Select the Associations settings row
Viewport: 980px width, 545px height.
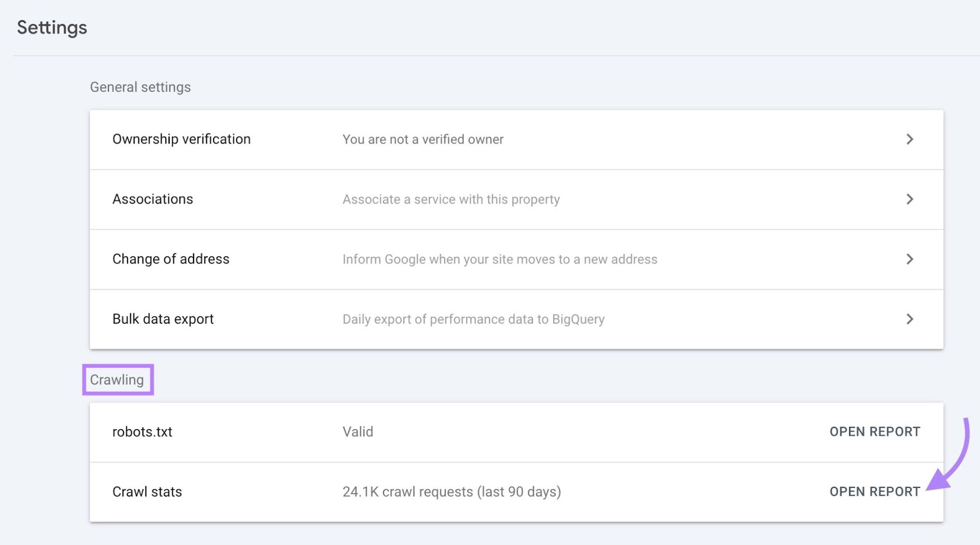pyautogui.click(x=153, y=199)
